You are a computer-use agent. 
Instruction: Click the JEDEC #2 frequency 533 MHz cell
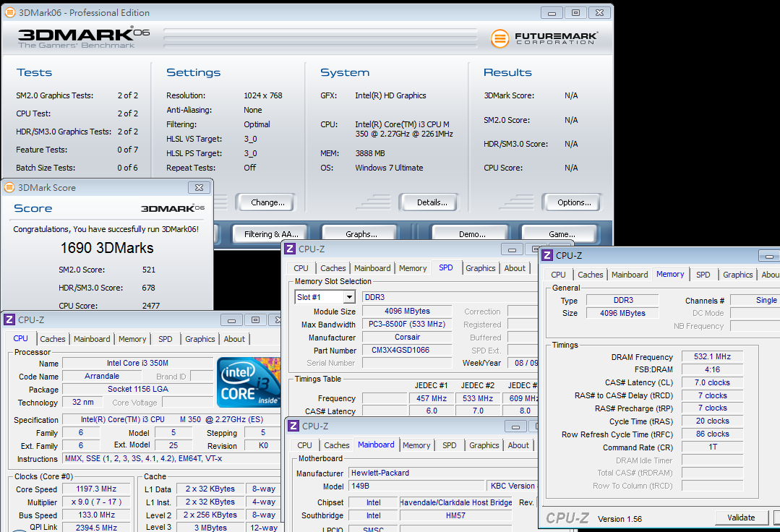point(478,398)
